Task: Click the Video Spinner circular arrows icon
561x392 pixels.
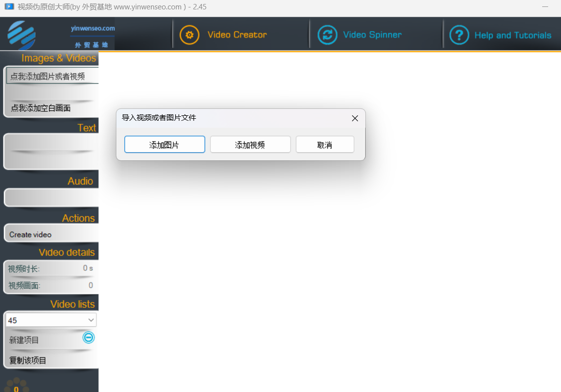Action: tap(327, 35)
